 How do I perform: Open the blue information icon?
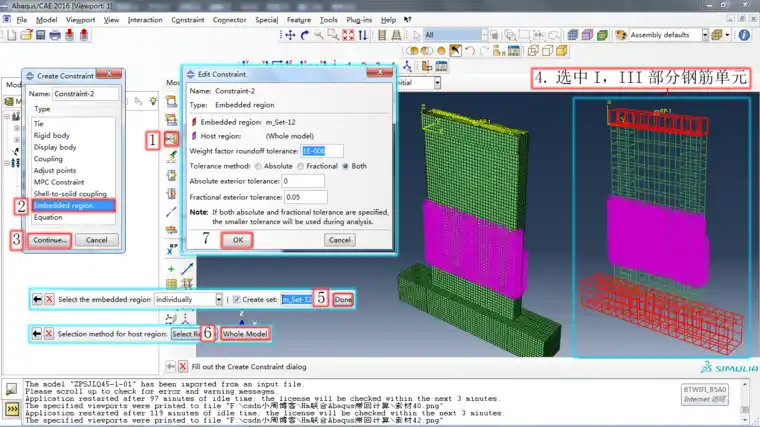click(x=744, y=35)
